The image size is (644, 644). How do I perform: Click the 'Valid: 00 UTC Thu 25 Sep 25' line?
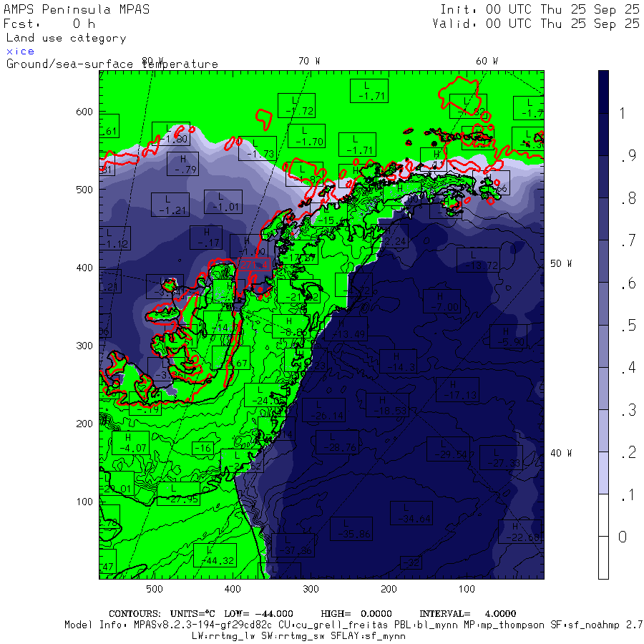pyautogui.click(x=536, y=24)
